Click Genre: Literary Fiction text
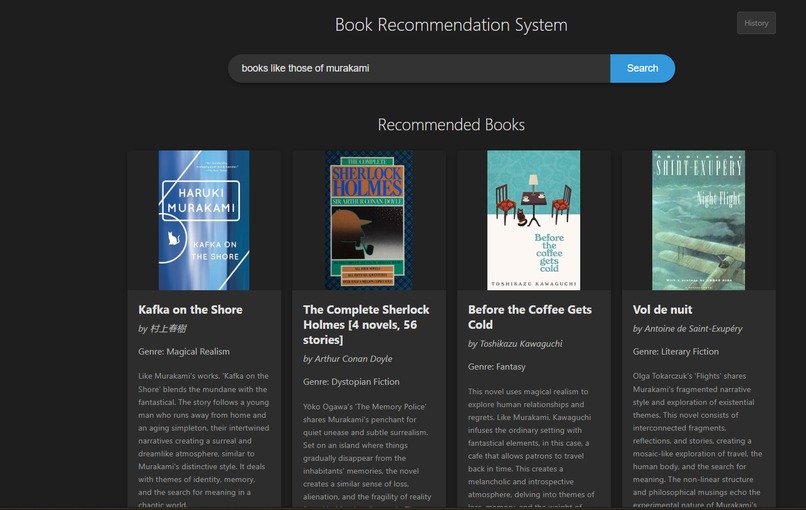The height and width of the screenshot is (510, 806). [675, 352]
